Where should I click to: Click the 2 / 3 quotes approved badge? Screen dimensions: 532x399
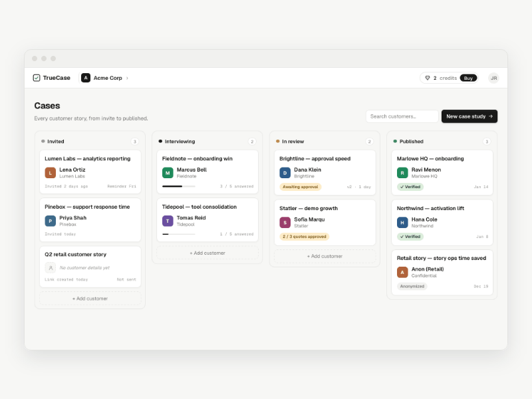305,237
